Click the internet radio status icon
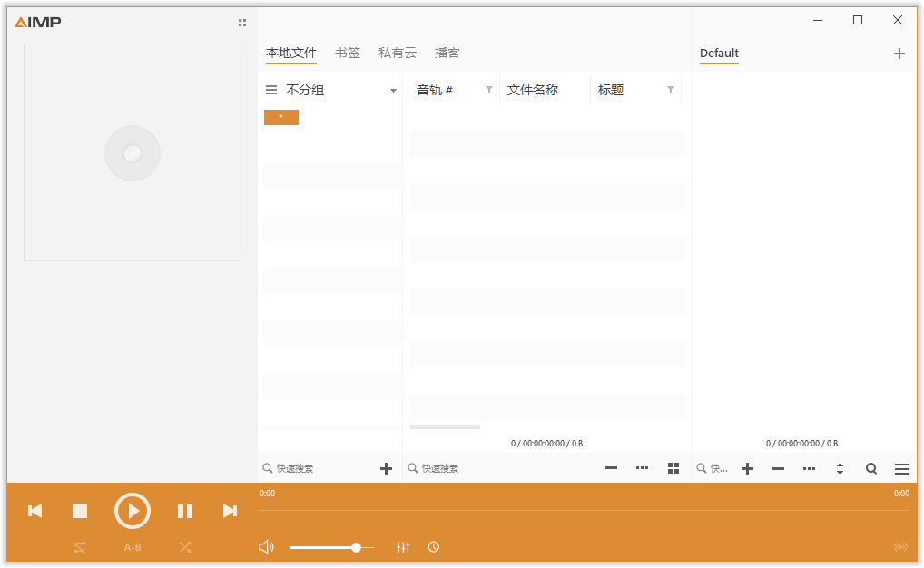 click(x=899, y=547)
